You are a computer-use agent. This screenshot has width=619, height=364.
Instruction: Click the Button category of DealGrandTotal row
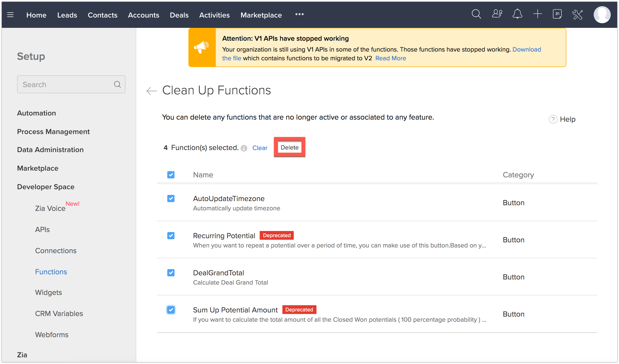click(513, 277)
